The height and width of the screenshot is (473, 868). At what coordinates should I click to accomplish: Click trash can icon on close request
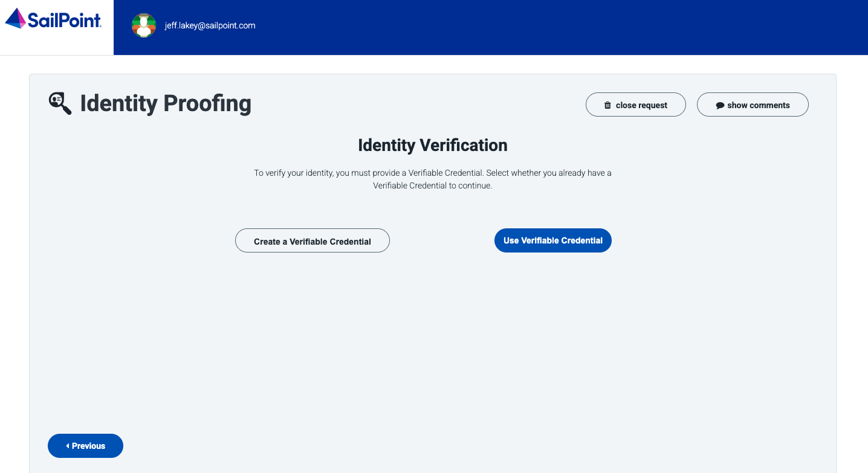point(607,105)
